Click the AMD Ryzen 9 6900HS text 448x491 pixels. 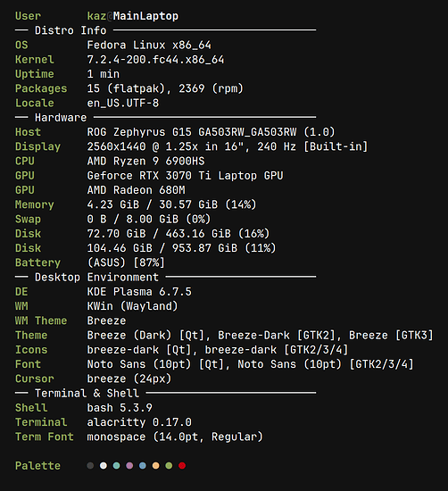click(x=145, y=161)
